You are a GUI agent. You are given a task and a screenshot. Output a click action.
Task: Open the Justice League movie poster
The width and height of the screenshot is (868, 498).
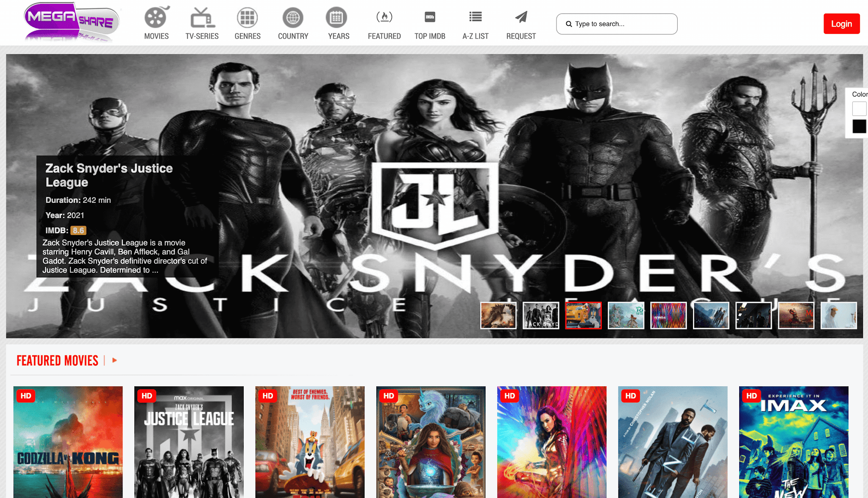(x=189, y=442)
